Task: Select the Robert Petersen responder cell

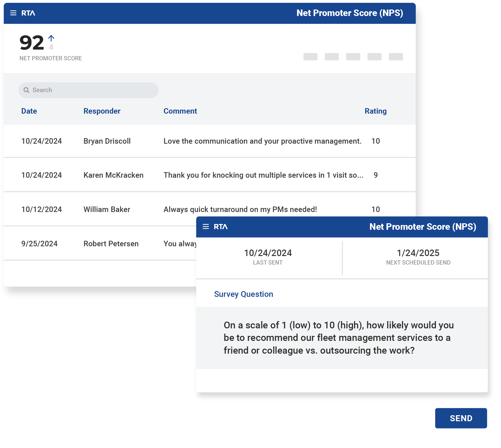Action: click(111, 244)
